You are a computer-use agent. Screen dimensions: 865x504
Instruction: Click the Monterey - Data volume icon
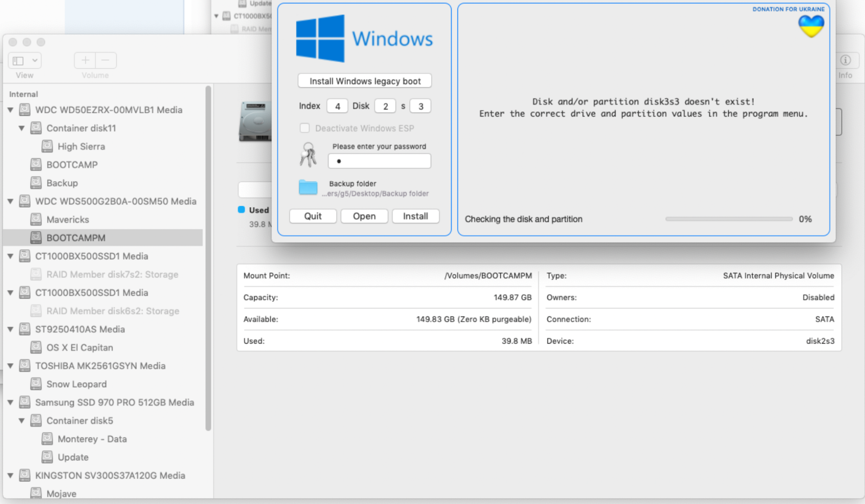[x=47, y=439]
